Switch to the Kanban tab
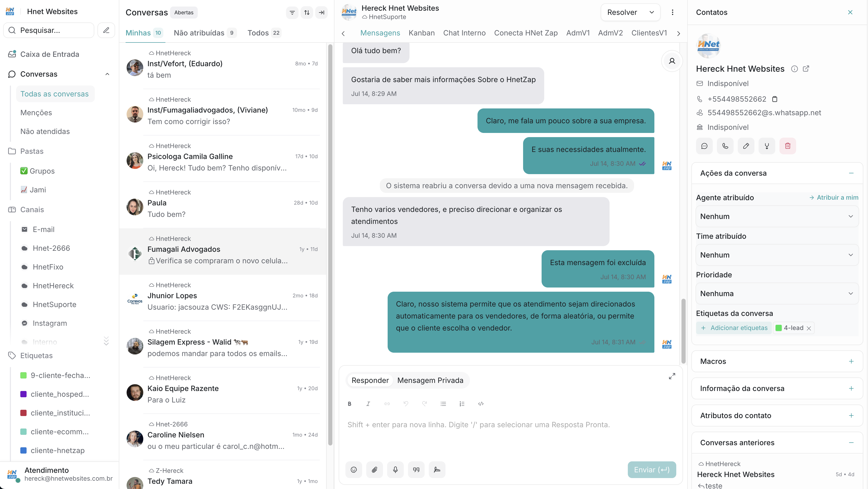Viewport: 868px width, 489px height. 421,33
